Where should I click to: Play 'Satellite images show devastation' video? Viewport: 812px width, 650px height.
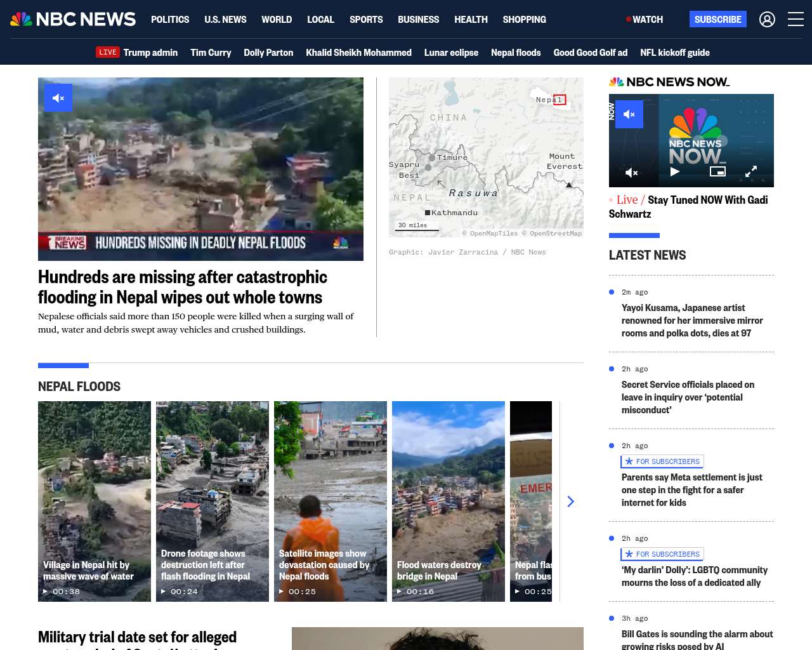[x=331, y=501]
